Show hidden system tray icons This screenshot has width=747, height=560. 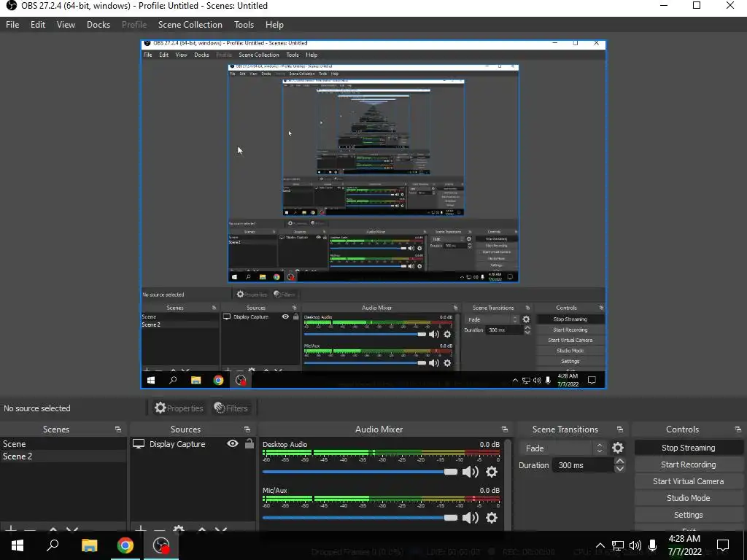click(x=600, y=545)
